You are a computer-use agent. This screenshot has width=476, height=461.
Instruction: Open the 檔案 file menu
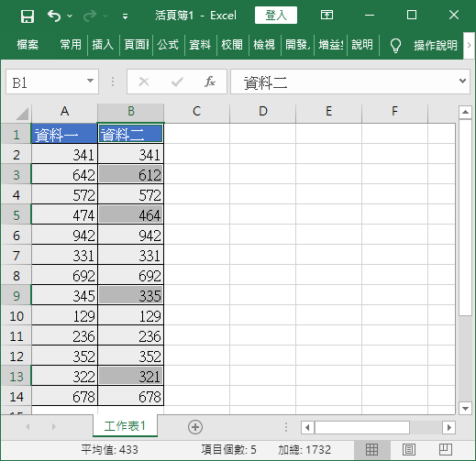pyautogui.click(x=28, y=45)
